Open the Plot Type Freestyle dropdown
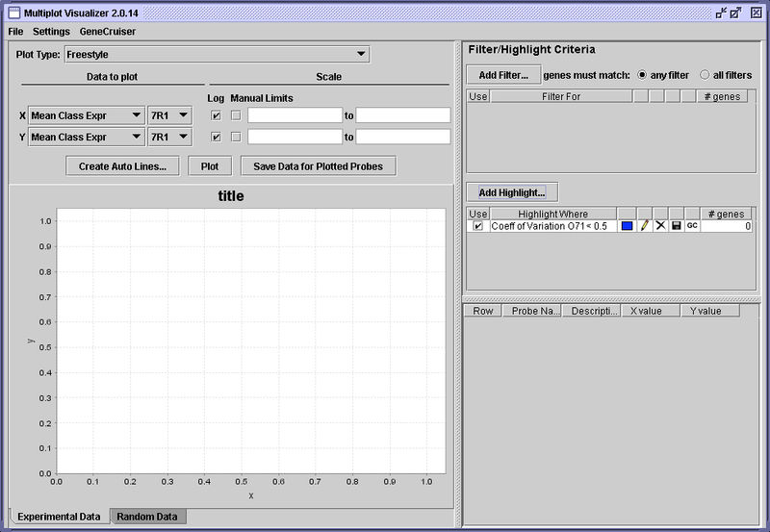 click(x=218, y=54)
